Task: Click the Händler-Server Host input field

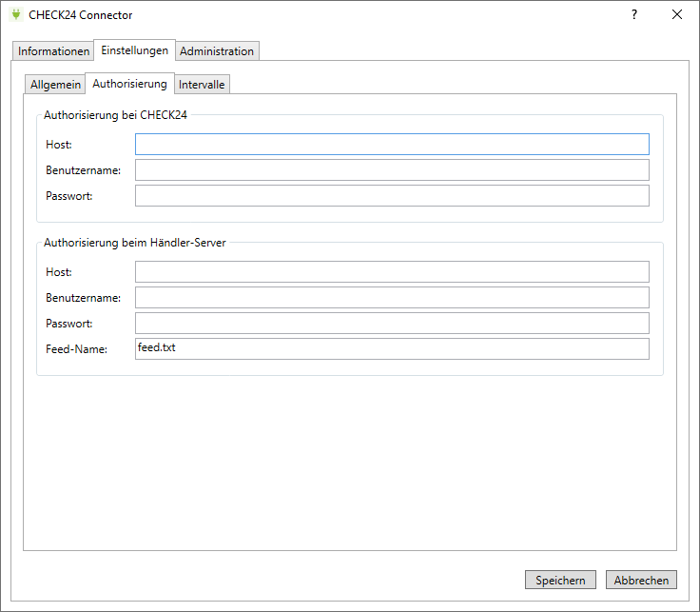Action: (392, 272)
